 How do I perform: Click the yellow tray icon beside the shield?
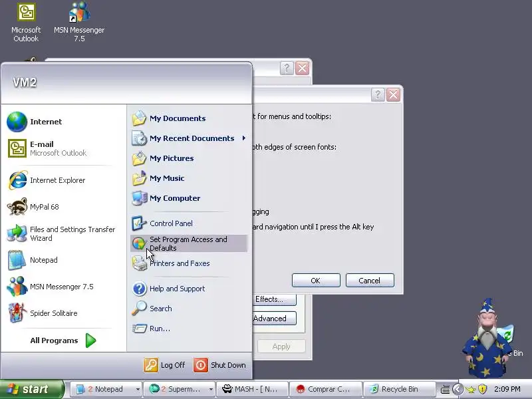(471, 389)
